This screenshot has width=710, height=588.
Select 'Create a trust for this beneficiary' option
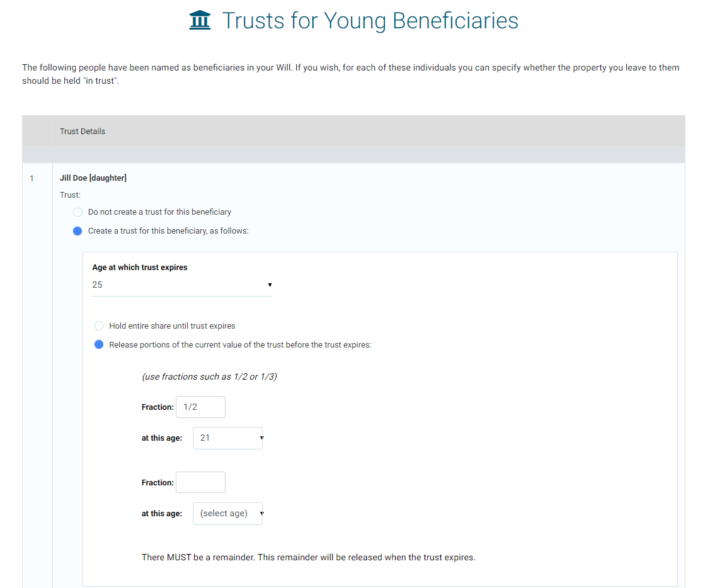tap(77, 231)
